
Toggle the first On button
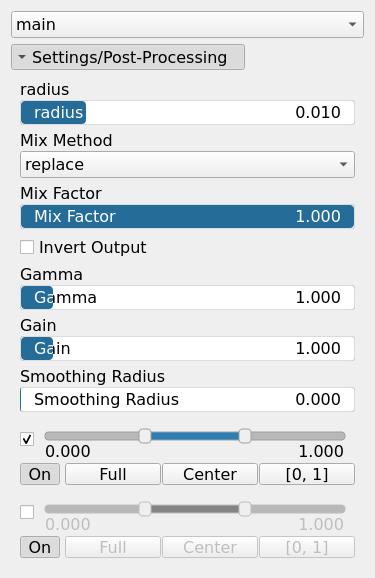tap(40, 474)
